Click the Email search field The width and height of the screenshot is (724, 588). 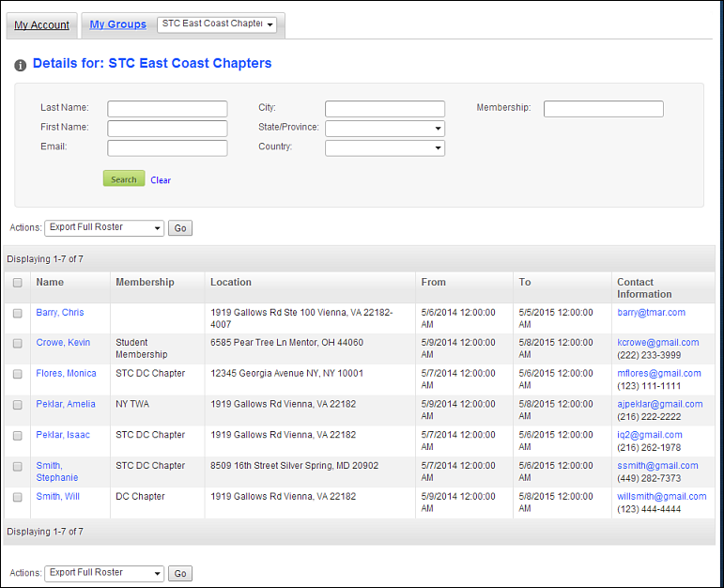(167, 148)
